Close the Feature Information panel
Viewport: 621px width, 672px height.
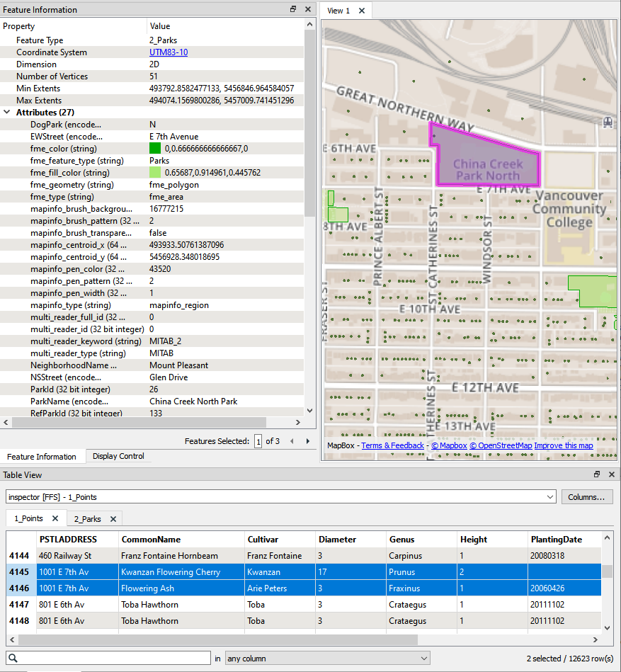click(308, 9)
